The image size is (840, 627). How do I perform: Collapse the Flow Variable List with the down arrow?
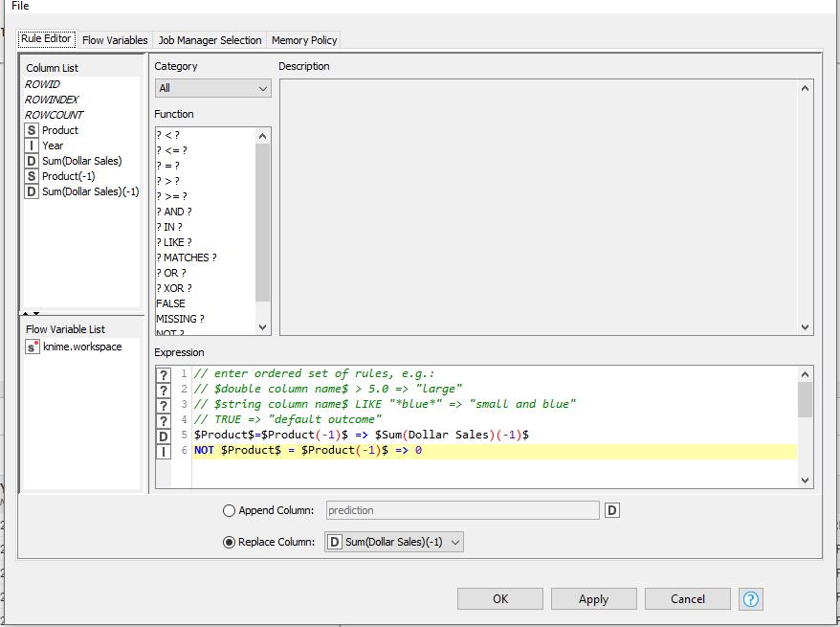(x=36, y=314)
